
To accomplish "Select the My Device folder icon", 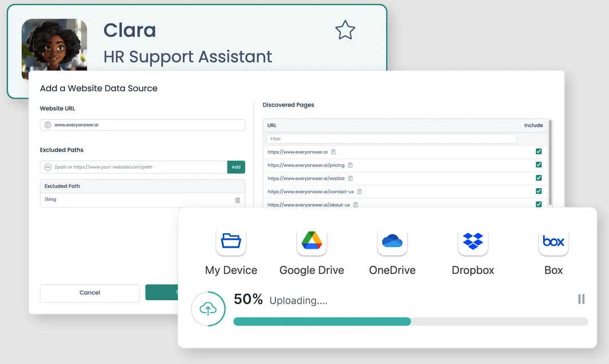I will click(231, 241).
